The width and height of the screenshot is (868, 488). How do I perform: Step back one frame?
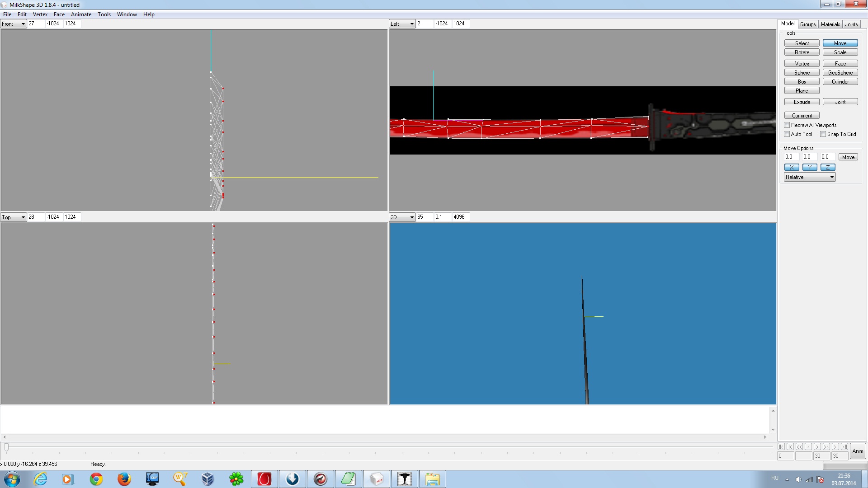[808, 447]
